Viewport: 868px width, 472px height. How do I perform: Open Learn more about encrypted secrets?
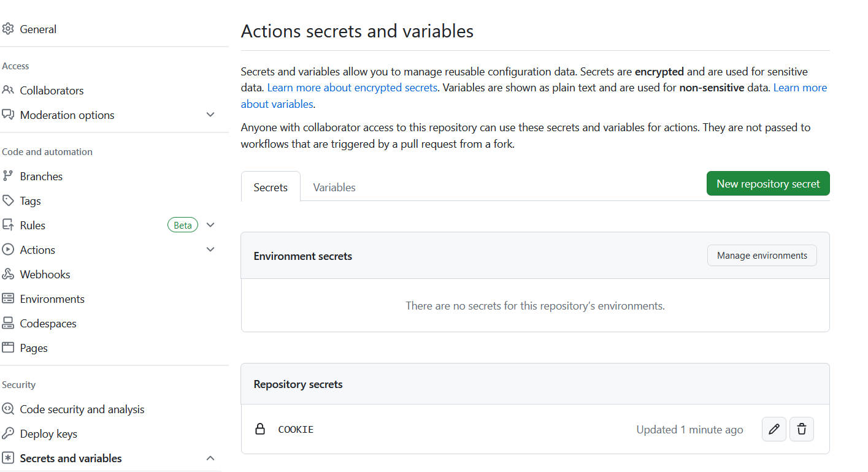352,87
